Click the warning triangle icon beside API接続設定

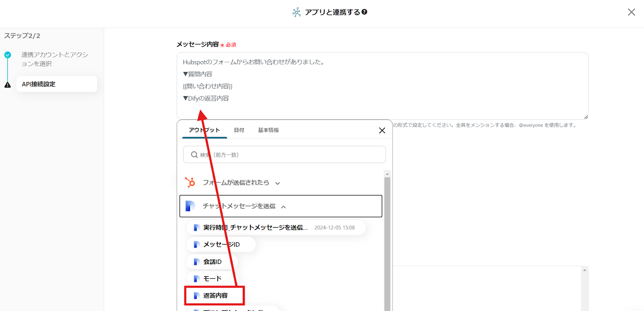click(x=8, y=84)
